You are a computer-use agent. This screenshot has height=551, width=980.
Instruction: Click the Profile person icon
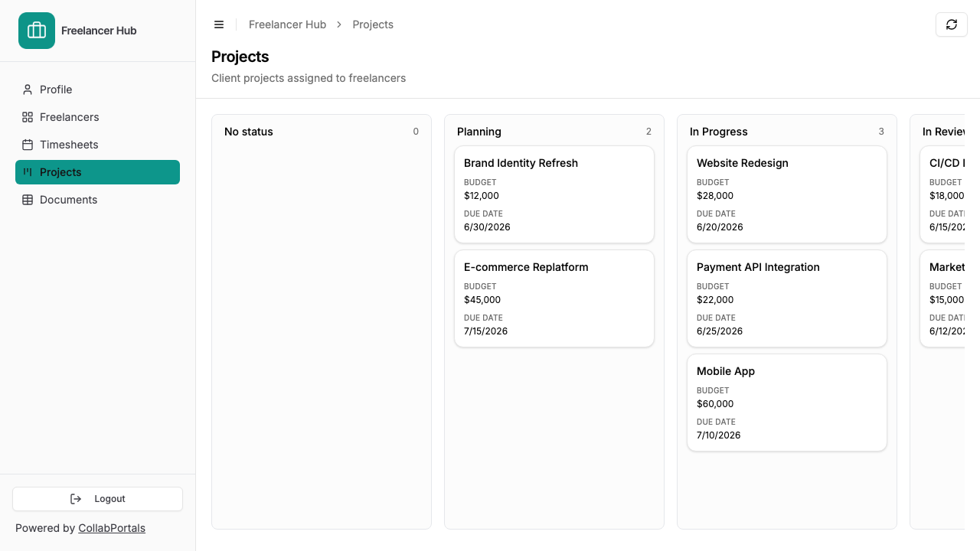pos(28,90)
